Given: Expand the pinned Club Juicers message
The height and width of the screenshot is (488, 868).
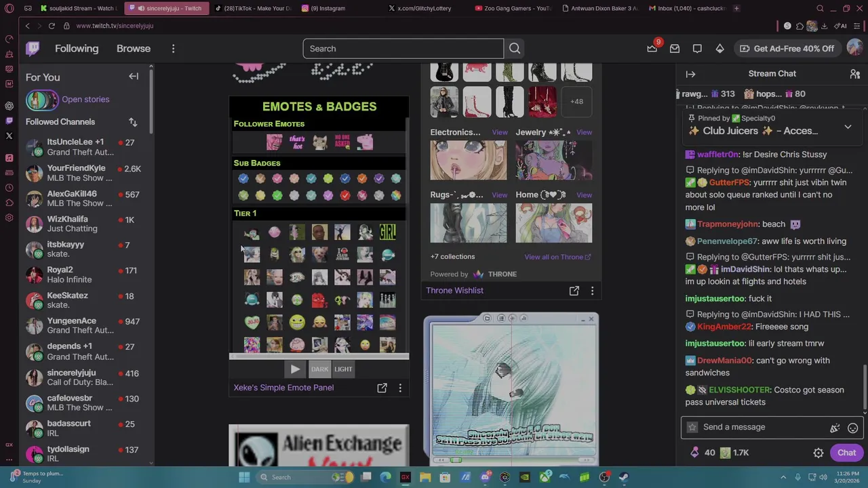Looking at the screenshot, I should coord(848,127).
